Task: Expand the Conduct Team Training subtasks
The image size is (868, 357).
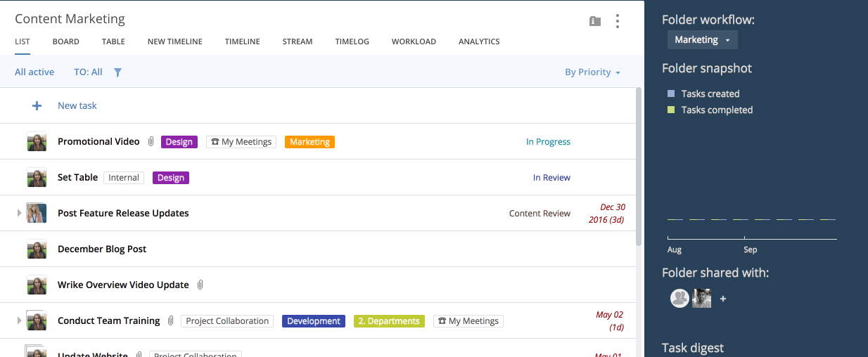Action: click(x=20, y=320)
